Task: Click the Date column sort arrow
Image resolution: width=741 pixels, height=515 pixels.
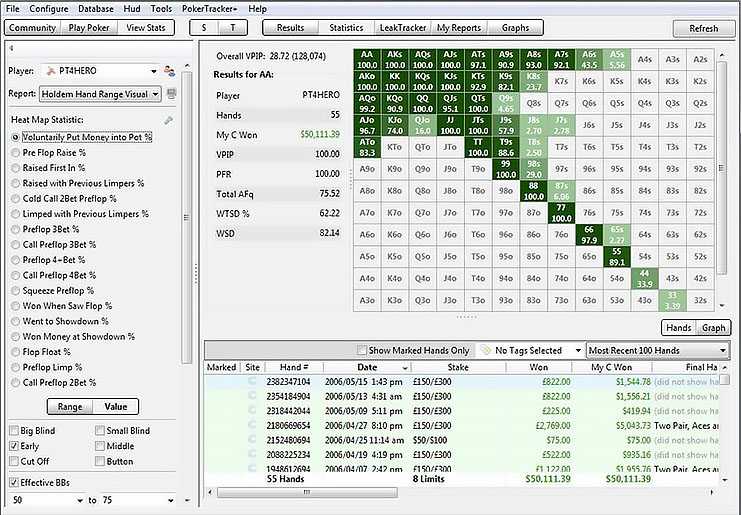Action: click(405, 368)
